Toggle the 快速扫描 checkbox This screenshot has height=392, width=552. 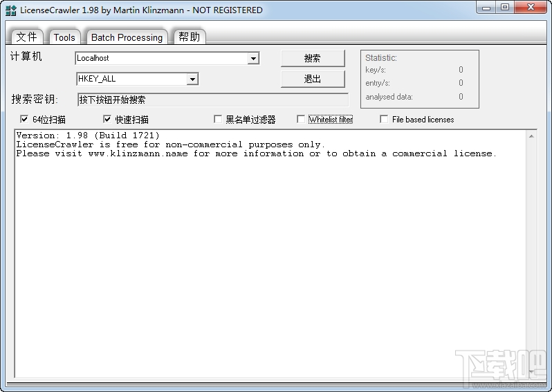pyautogui.click(x=107, y=120)
